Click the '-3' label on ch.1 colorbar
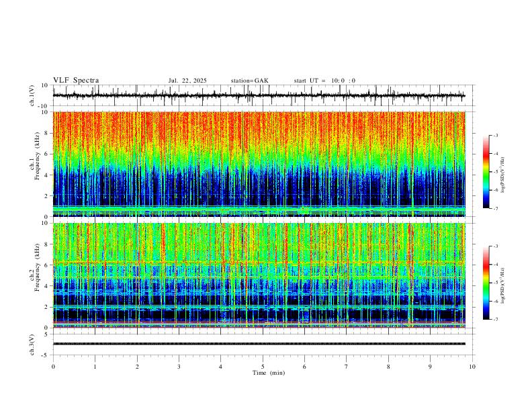Image resolution: width=532 pixels, height=411 pixels. pos(496,135)
